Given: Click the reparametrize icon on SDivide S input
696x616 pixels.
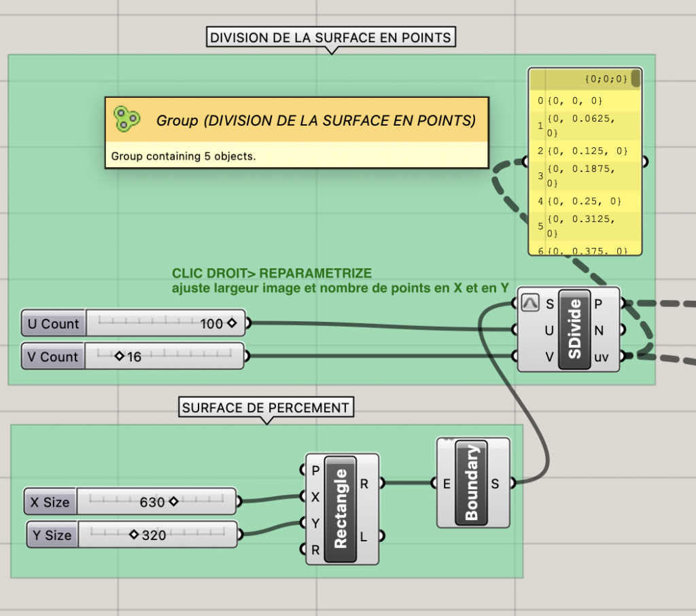Looking at the screenshot, I should tap(529, 303).
